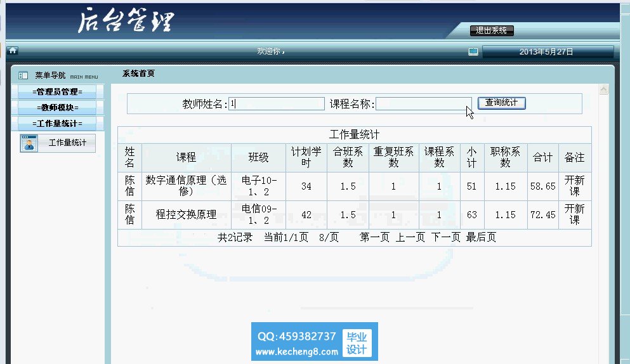Click the 系统首页 breadcrumb title
This screenshot has width=630, height=364.
pos(138,74)
